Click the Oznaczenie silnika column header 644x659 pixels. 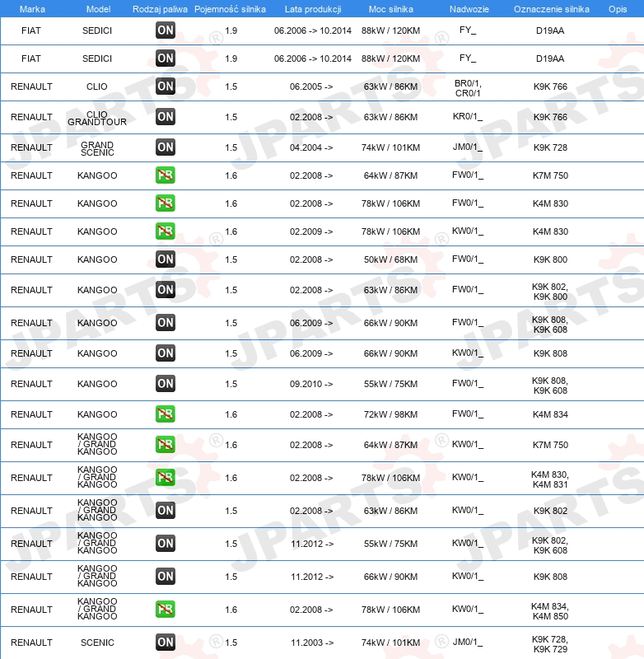click(x=552, y=9)
